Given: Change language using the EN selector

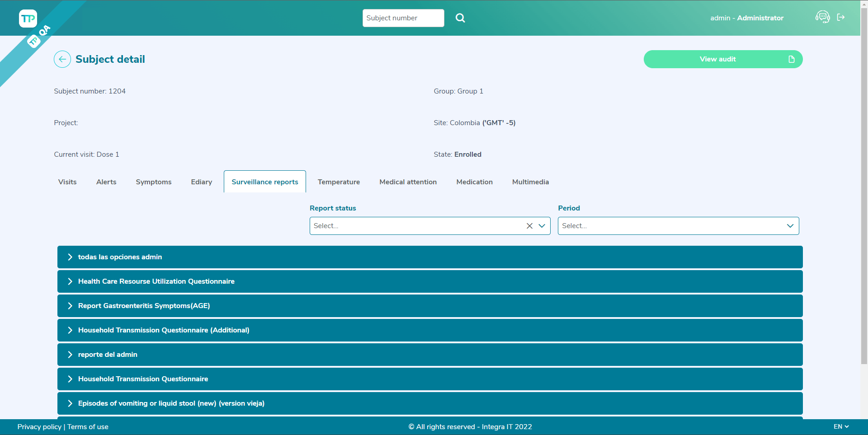Looking at the screenshot, I should click(x=841, y=426).
